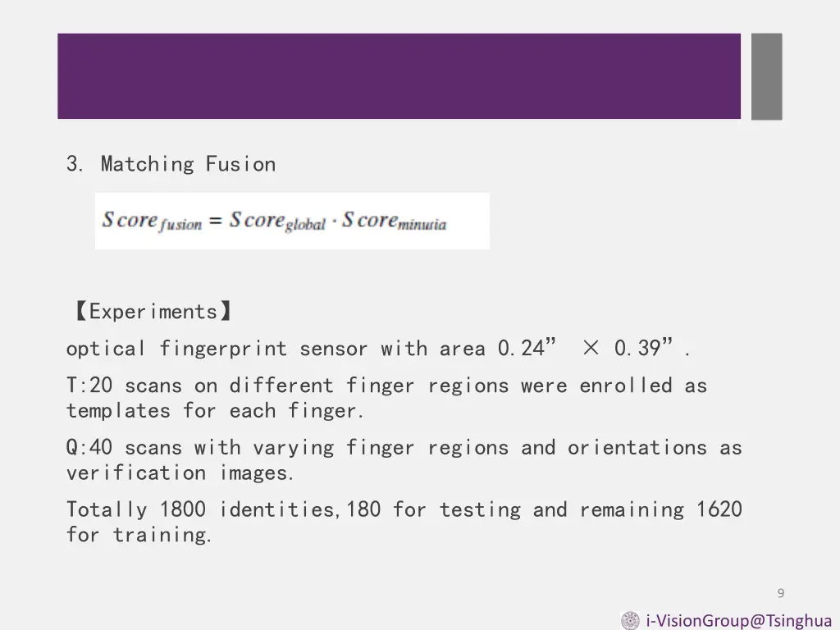Click the slide number 9
The height and width of the screenshot is (630, 840).
pyautogui.click(x=781, y=593)
